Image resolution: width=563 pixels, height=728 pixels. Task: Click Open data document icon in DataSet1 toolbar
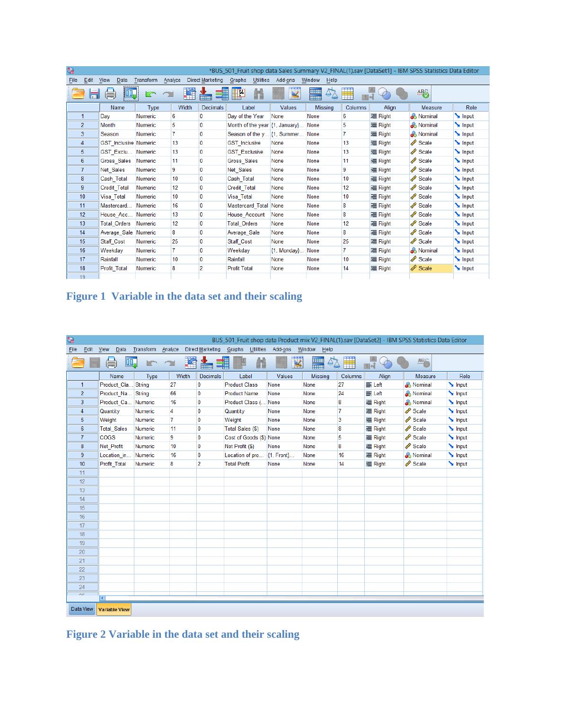77,94
